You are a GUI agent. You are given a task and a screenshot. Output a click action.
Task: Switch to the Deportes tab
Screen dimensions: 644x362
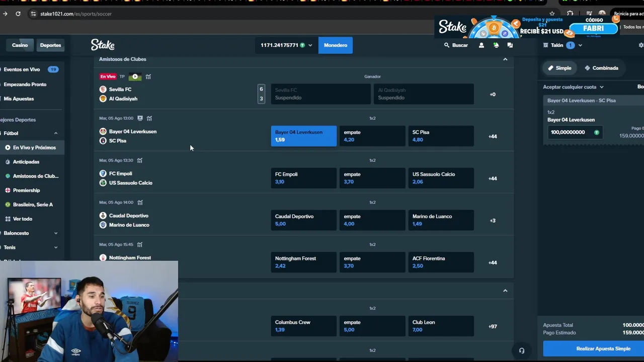(50, 45)
